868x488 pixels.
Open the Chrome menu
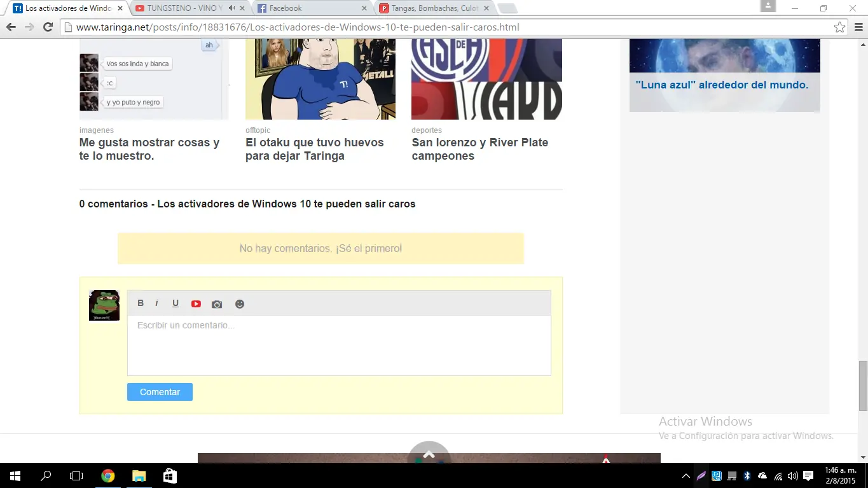click(858, 27)
